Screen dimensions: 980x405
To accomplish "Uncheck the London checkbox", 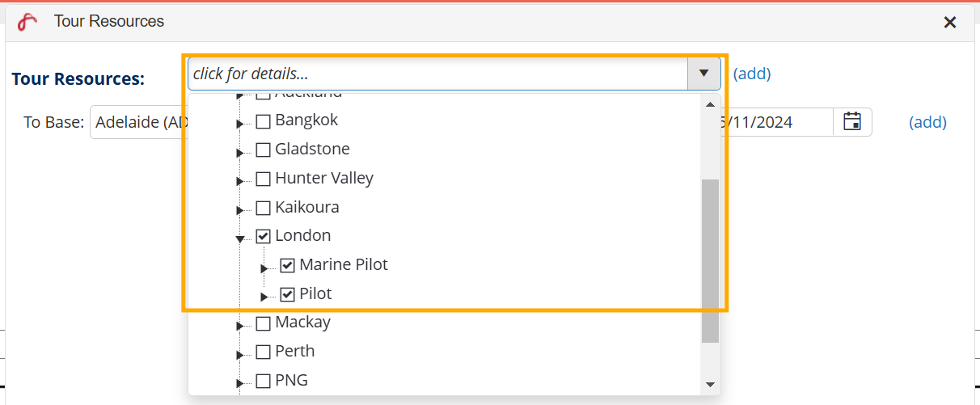I will [263, 237].
